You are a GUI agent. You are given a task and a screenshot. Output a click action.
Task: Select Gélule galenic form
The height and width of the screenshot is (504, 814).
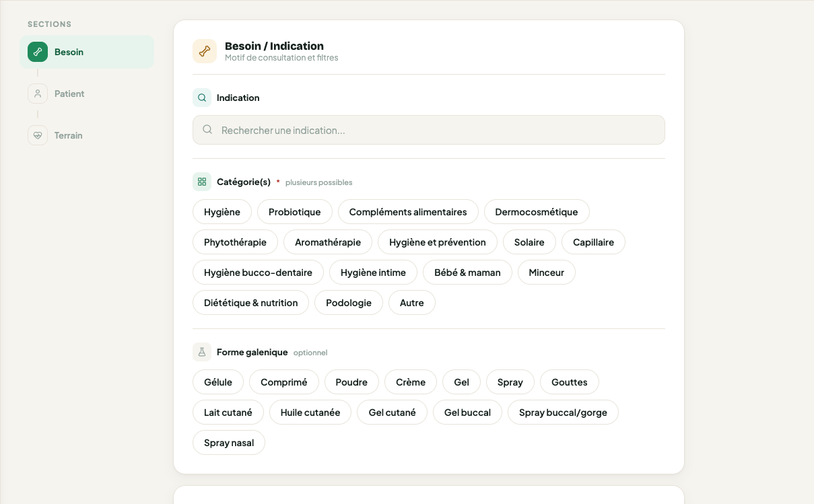218,382
